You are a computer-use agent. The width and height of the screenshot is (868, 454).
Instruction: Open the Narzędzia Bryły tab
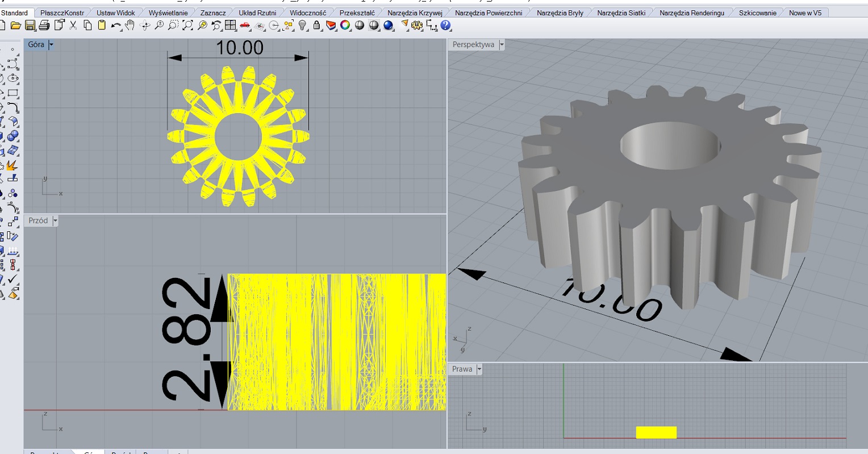click(x=560, y=13)
